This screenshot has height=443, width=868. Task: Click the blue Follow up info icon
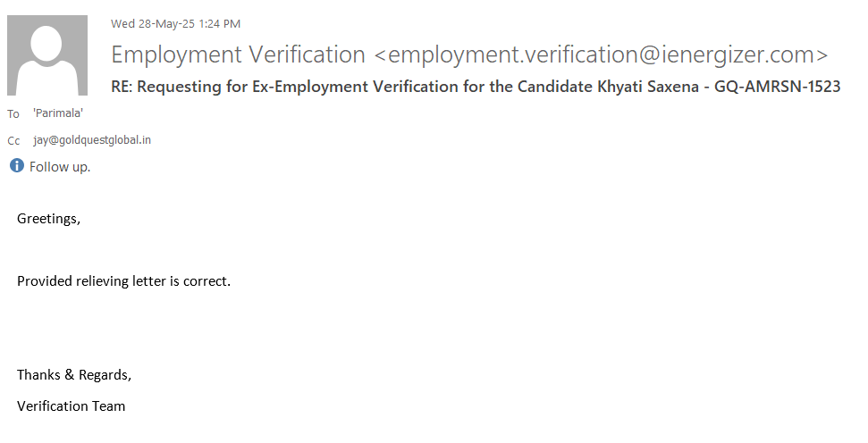[x=16, y=165]
